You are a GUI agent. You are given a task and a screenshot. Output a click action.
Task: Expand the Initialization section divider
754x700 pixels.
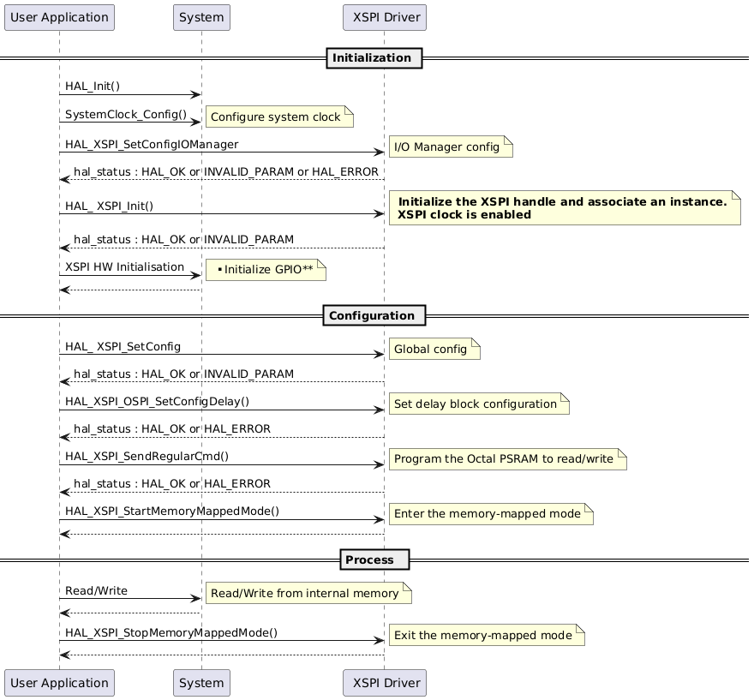(374, 58)
